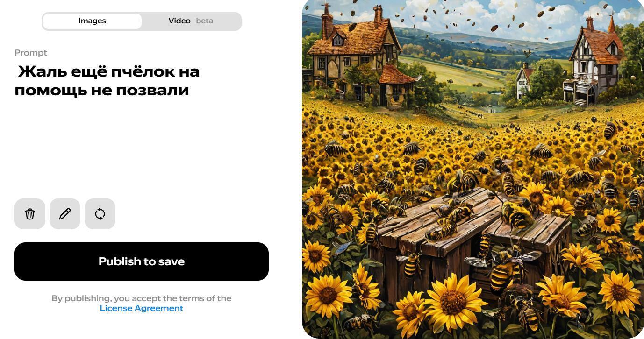
Task: Click the Publish to save button
Action: tap(142, 261)
